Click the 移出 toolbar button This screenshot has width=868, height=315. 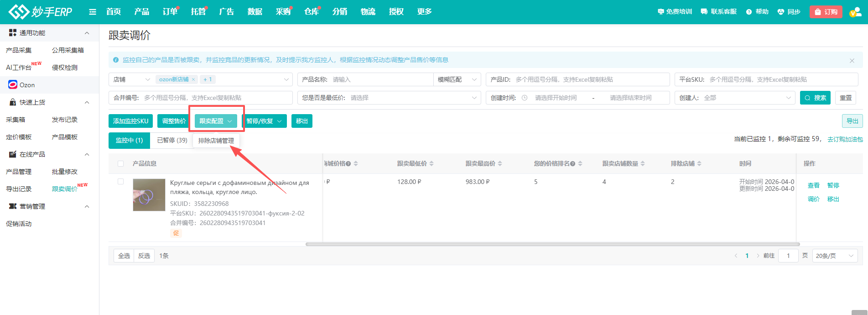click(302, 121)
